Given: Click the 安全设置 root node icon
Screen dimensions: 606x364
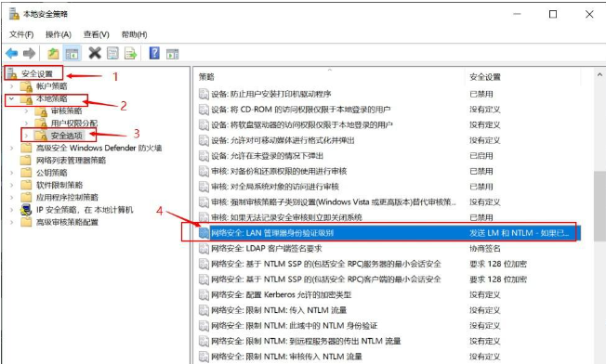Looking at the screenshot, I should pyautogui.click(x=12, y=73).
